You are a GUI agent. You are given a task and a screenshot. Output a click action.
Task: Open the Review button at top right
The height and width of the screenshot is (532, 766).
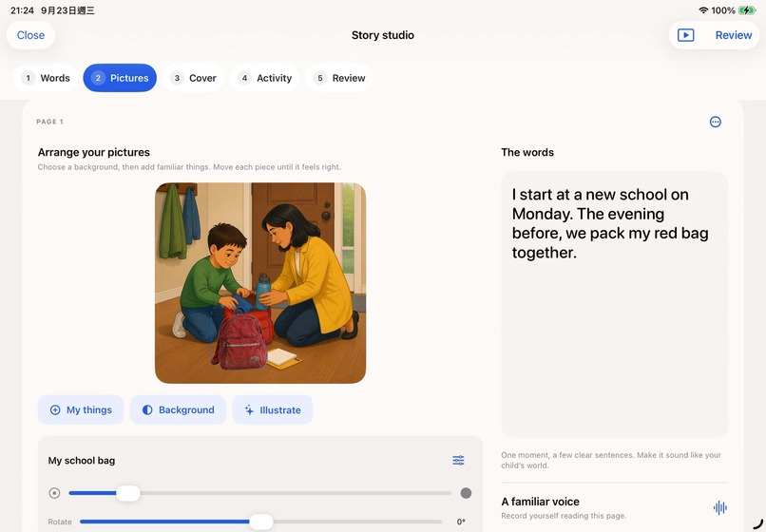pyautogui.click(x=734, y=35)
